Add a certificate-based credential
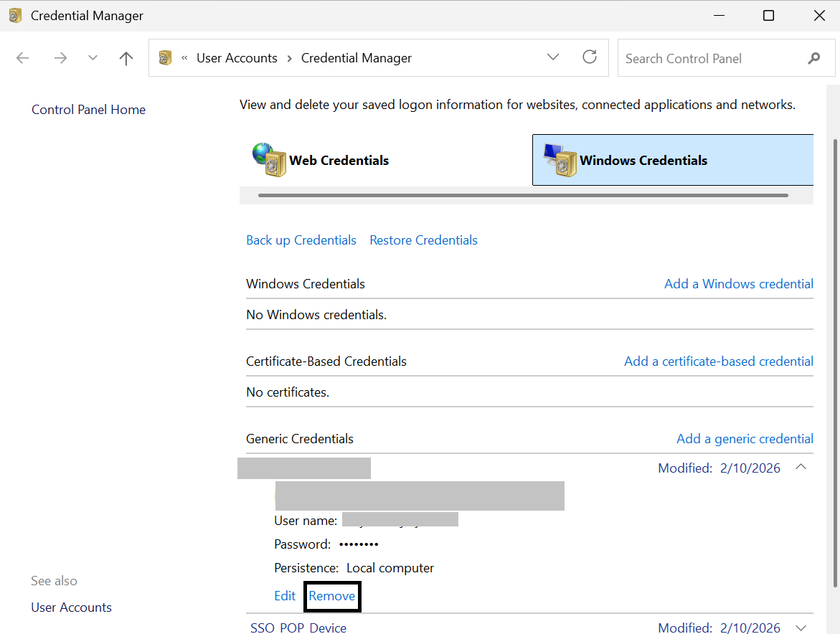Image resolution: width=840 pixels, height=634 pixels. coord(718,361)
